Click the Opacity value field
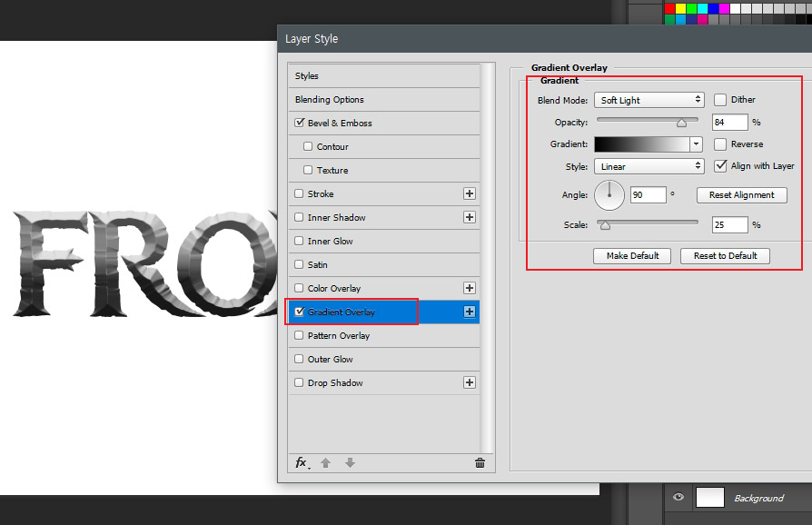This screenshot has width=812, height=525. [x=729, y=123]
